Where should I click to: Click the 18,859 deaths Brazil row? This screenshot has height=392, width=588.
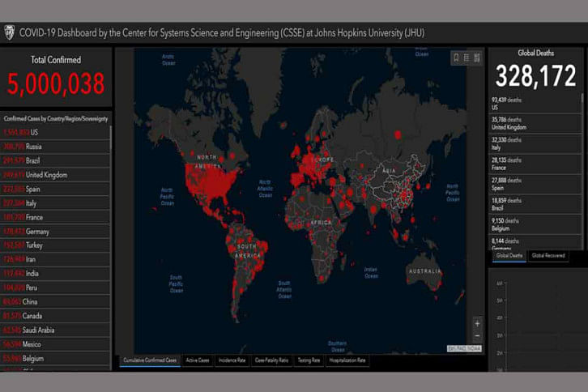click(535, 204)
